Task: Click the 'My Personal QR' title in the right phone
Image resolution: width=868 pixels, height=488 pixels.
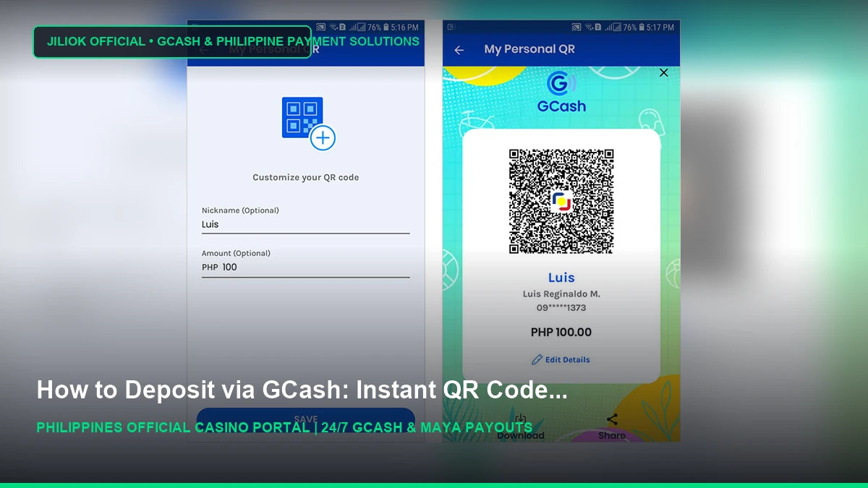Action: tap(529, 49)
